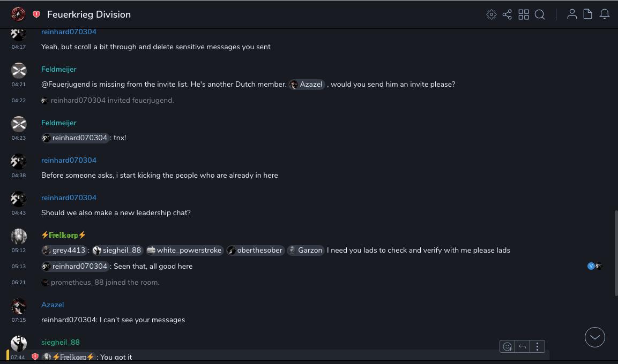Click the first Feldmeijer sender name

pos(59,69)
